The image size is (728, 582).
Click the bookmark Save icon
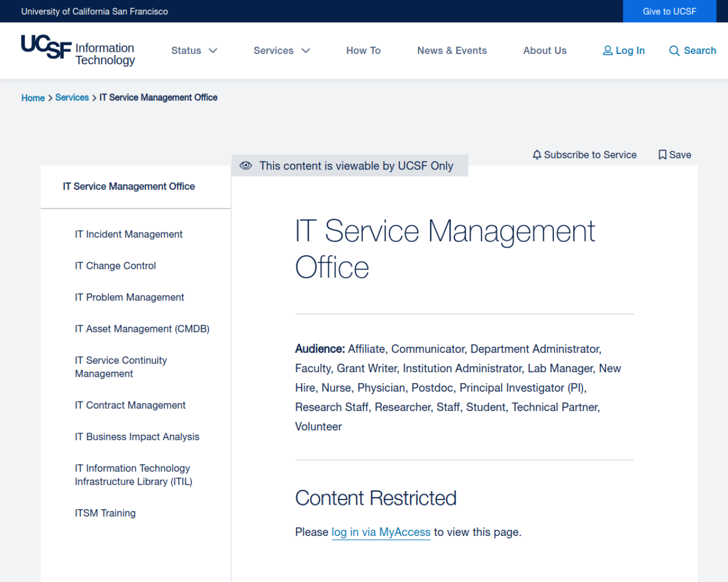point(662,155)
